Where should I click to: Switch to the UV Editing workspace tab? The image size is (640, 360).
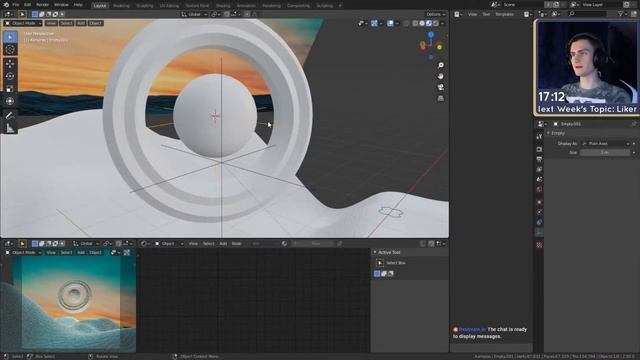pos(169,6)
